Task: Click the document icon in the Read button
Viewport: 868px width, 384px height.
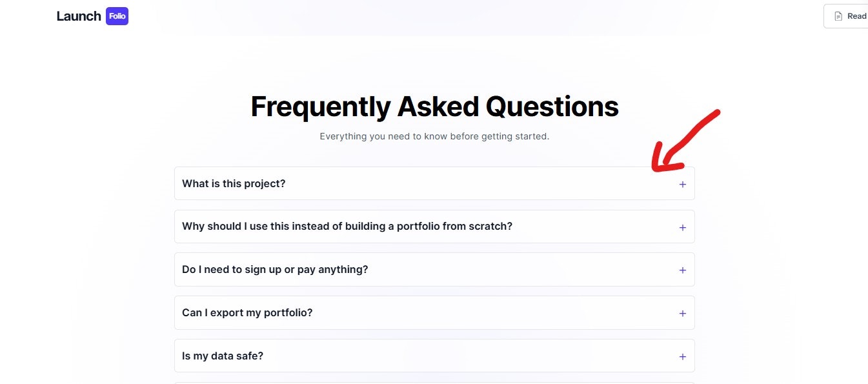Action: (x=838, y=16)
